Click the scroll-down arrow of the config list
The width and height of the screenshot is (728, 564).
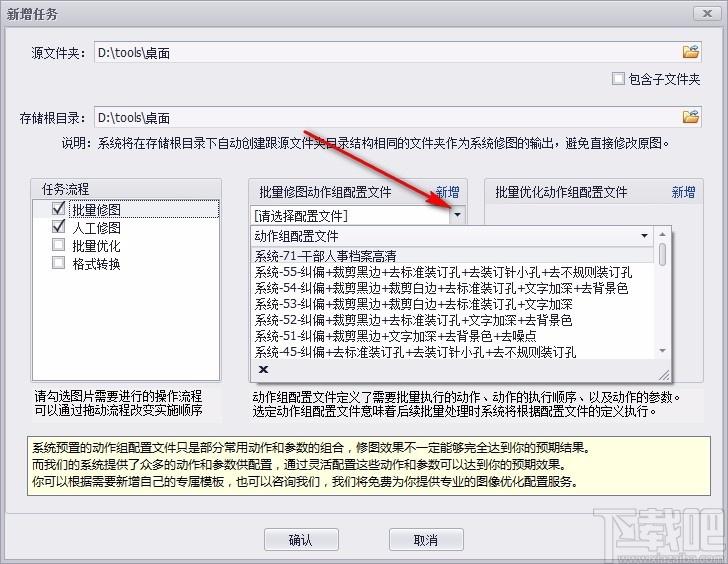click(663, 351)
